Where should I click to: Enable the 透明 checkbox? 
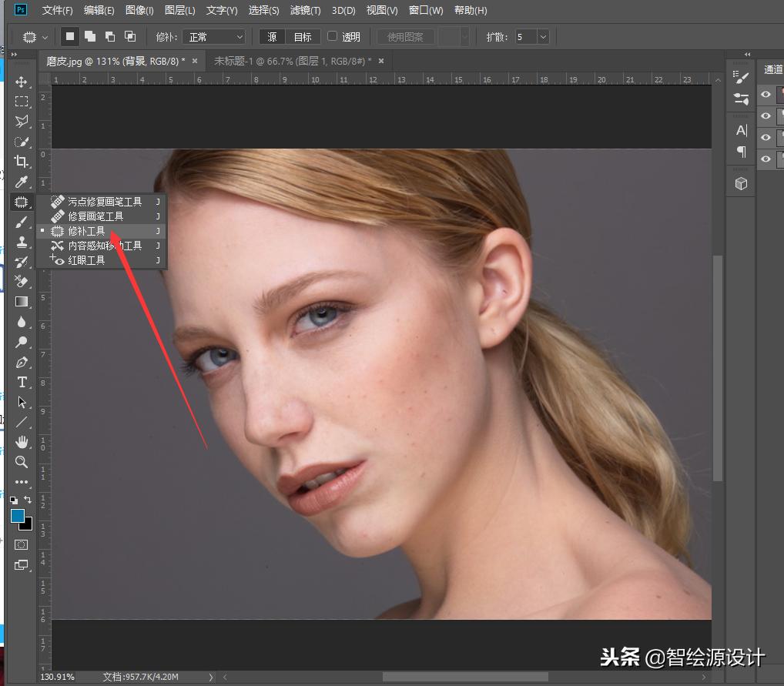point(333,36)
